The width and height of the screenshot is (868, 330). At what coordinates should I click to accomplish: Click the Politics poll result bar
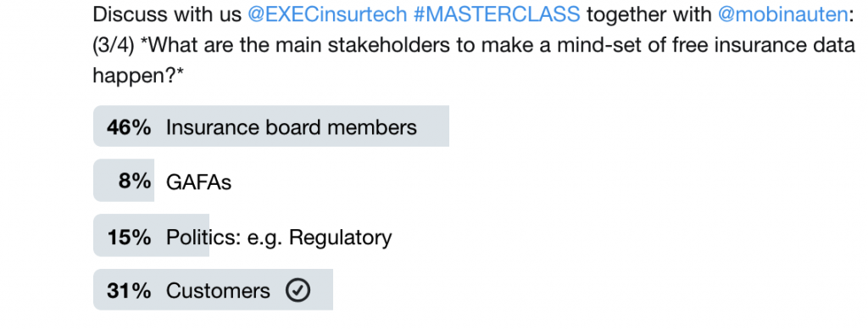click(x=151, y=236)
